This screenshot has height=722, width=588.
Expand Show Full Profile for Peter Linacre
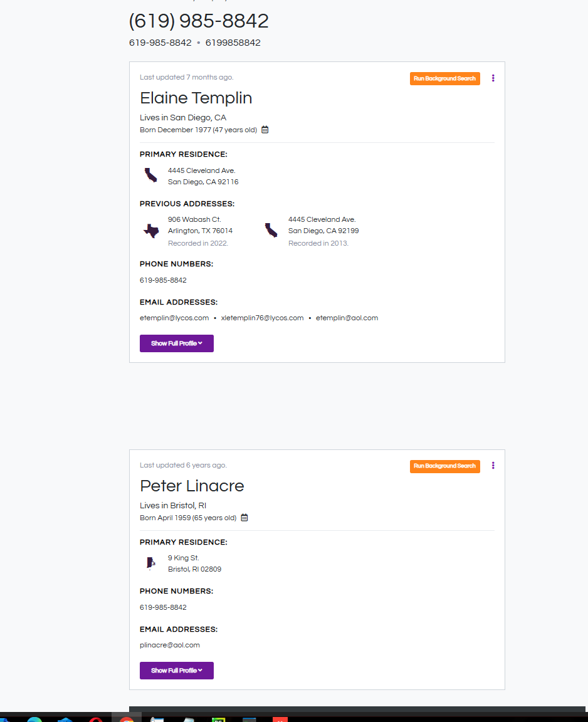point(177,671)
